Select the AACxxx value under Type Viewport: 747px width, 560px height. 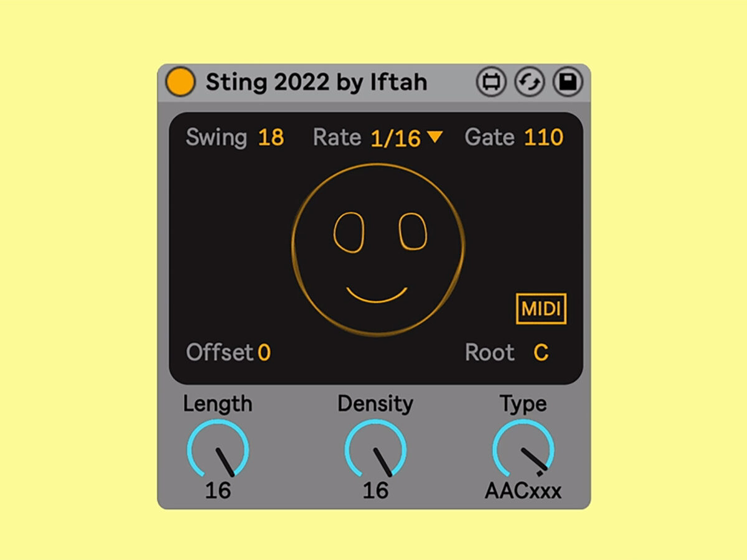point(523,491)
